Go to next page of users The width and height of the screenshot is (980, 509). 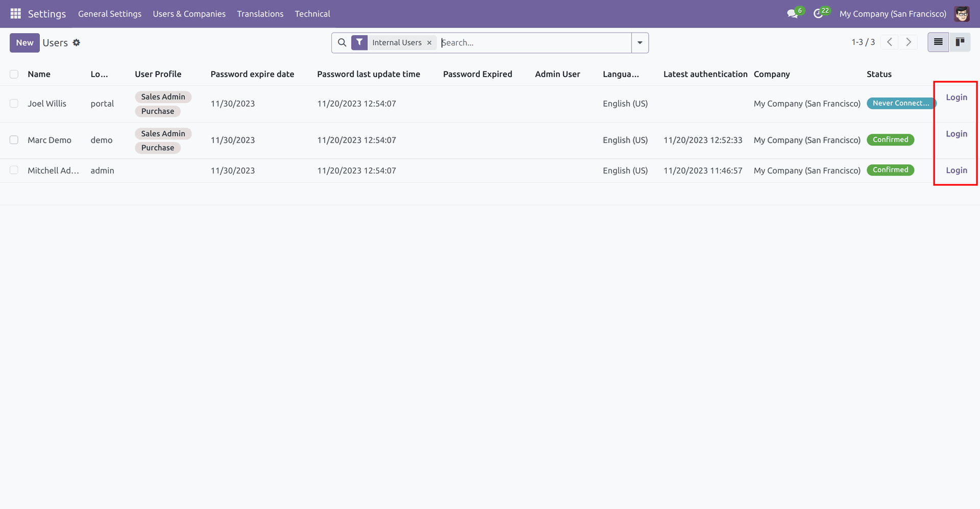[909, 42]
